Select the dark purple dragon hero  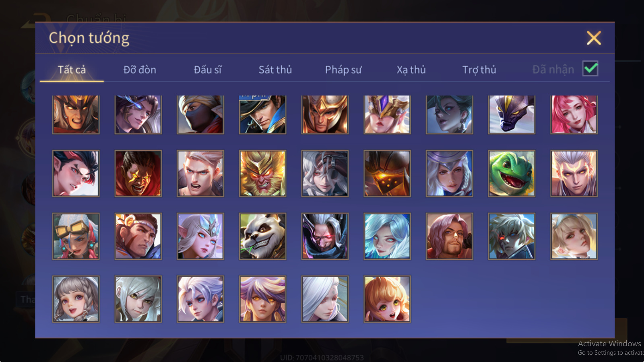coord(512,114)
